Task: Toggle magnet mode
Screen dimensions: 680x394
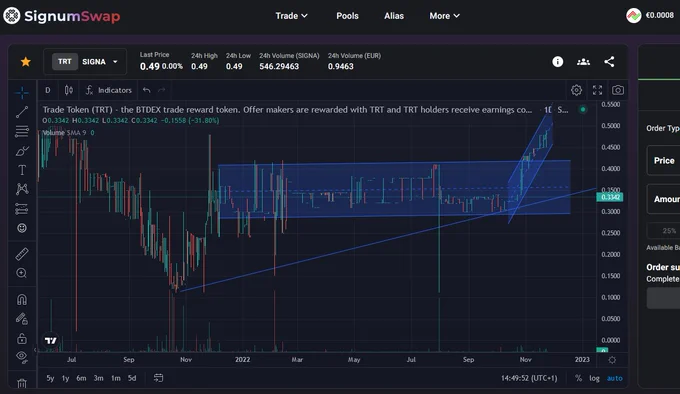Action: pos(22,300)
